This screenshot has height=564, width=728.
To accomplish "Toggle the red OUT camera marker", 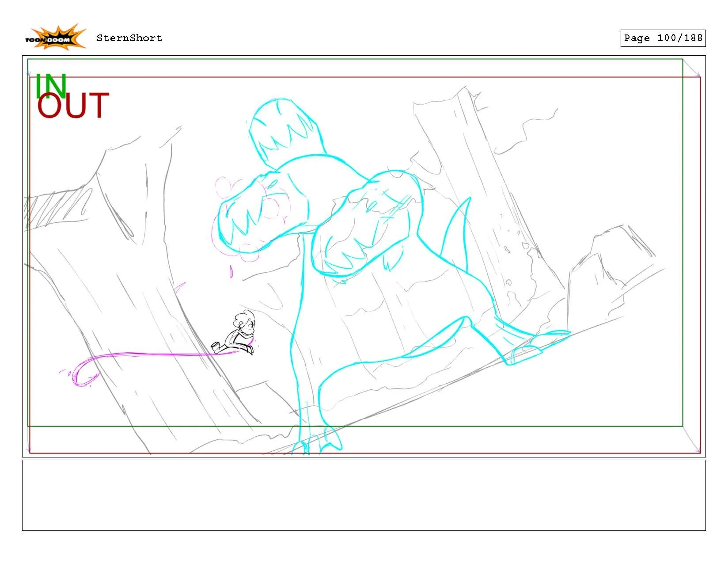I will pyautogui.click(x=73, y=106).
